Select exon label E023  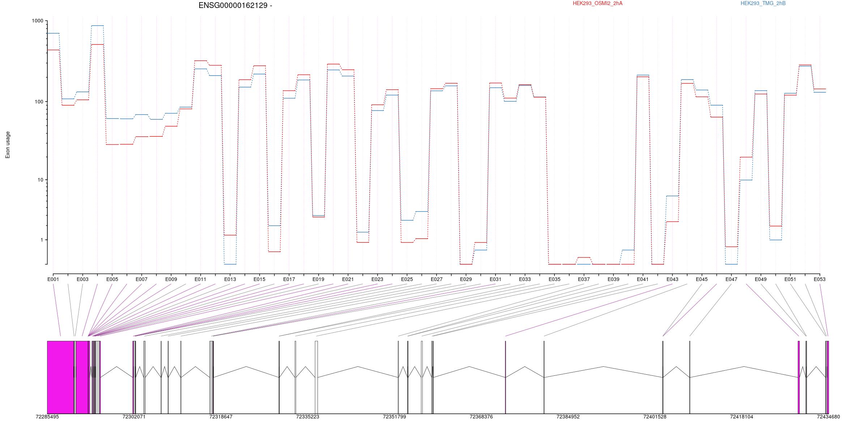tap(377, 279)
